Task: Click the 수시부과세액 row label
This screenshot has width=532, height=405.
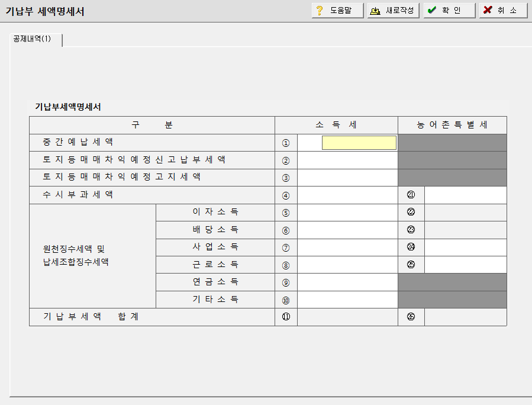Action: tap(78, 195)
